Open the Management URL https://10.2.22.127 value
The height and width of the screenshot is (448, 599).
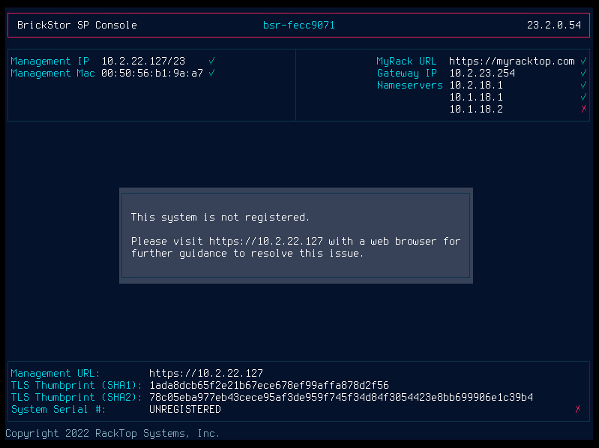click(x=206, y=373)
